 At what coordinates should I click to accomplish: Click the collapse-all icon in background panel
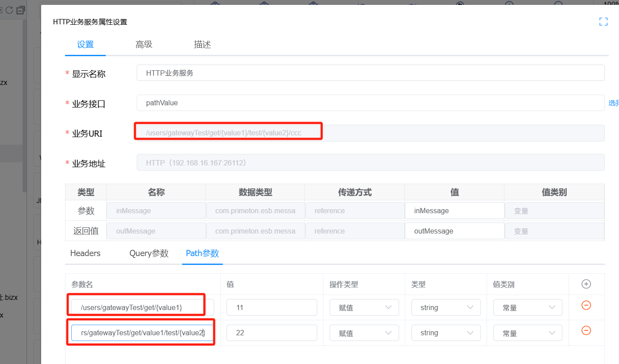tap(20, 10)
